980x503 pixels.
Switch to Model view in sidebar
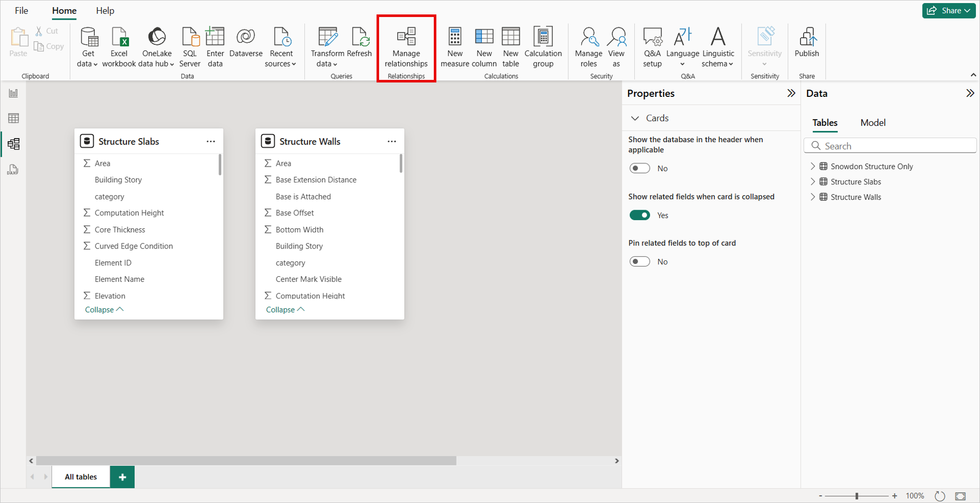point(13,144)
